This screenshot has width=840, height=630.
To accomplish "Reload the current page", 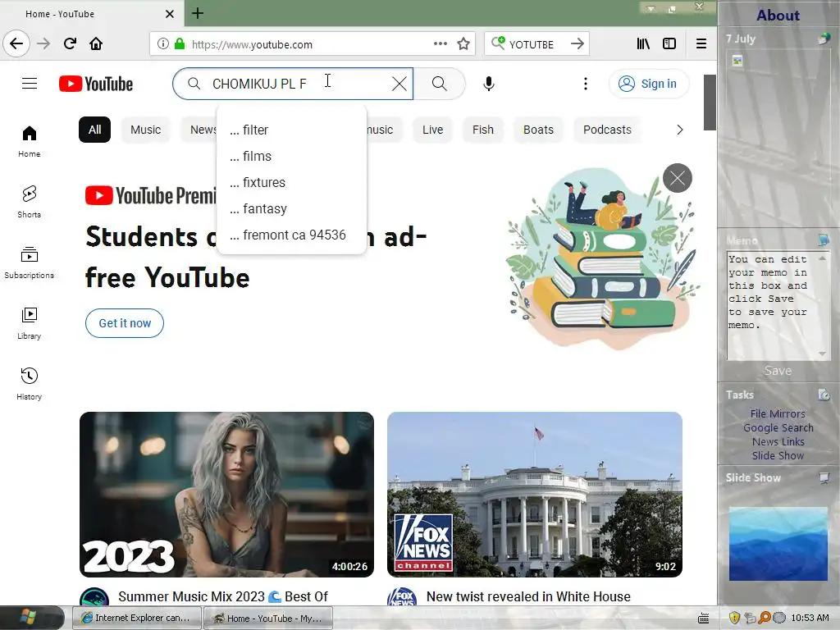I will (x=70, y=44).
